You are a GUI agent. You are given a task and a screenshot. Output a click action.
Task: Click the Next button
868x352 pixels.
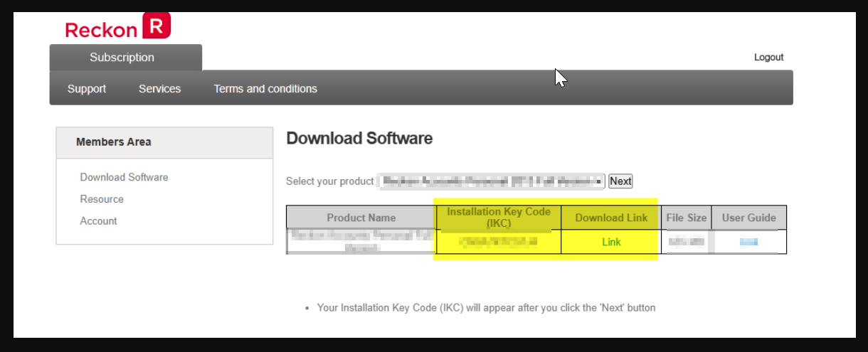pyautogui.click(x=620, y=181)
